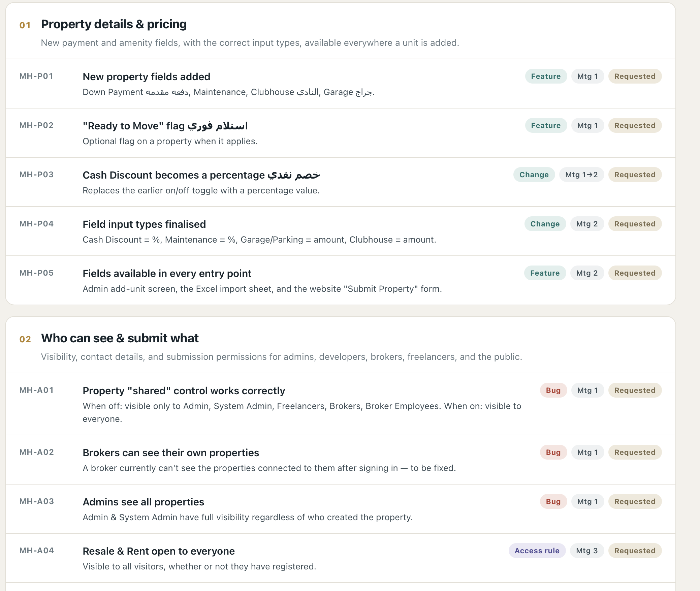Select the Access rule tag on MH-A04
This screenshot has width=700, height=591.
pos(537,551)
